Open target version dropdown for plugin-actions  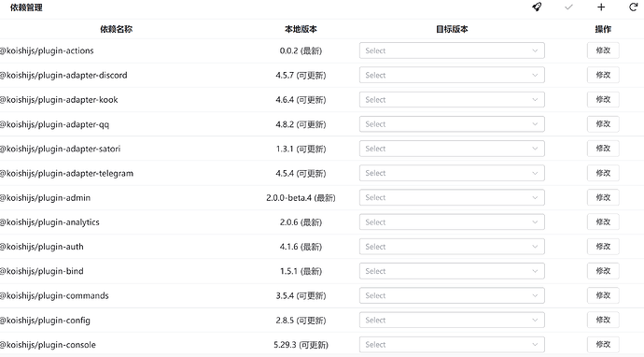coord(452,50)
